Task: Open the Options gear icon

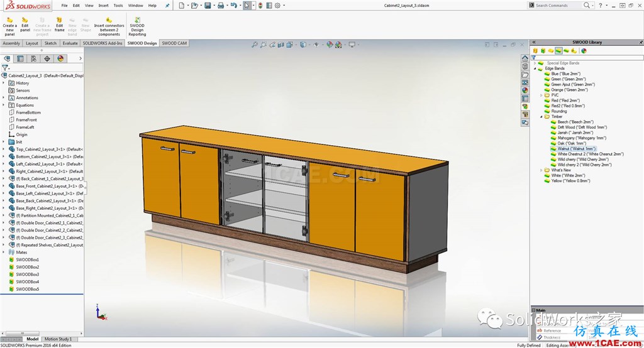Action: click(277, 5)
